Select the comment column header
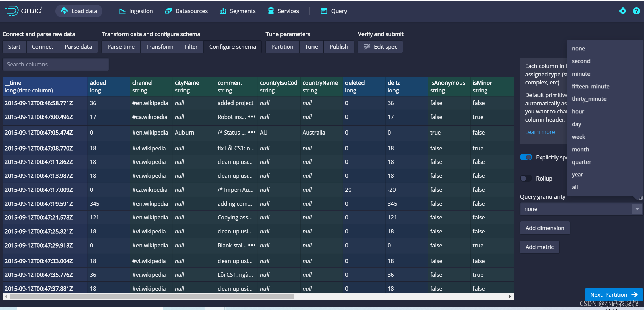Viewport: 644px width, 310px height. point(237,87)
